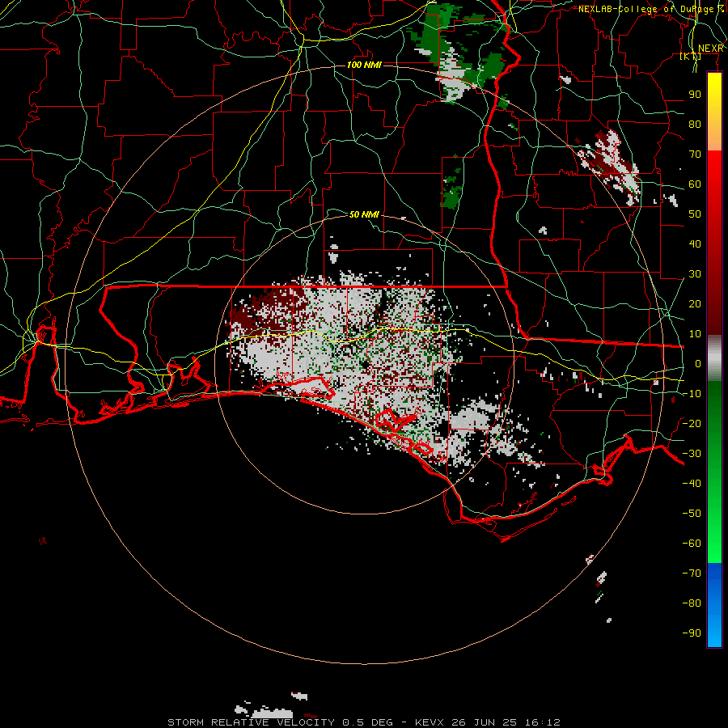The width and height of the screenshot is (728, 728).
Task: Click the 70 value on the velocity scale
Action: (x=695, y=154)
